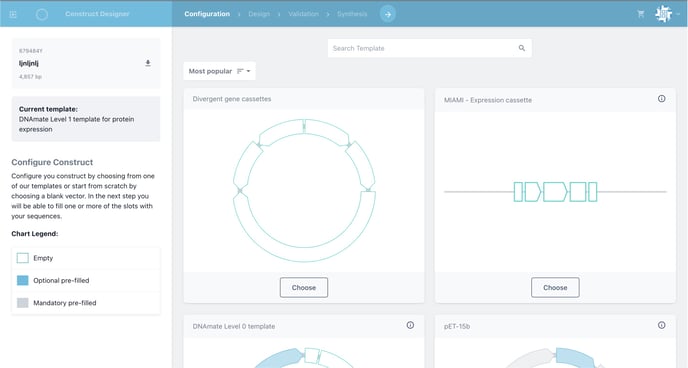Open the apps grid icon in header

pyautogui.click(x=13, y=14)
